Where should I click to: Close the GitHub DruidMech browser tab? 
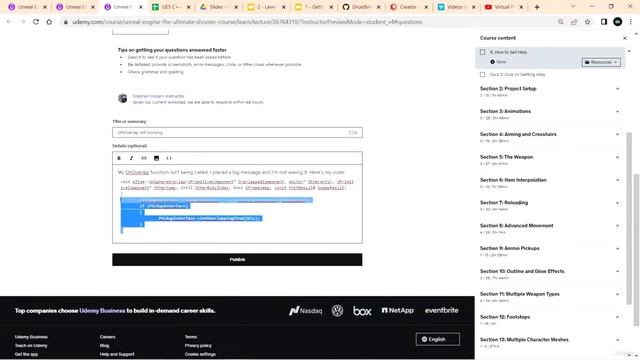[x=378, y=7]
